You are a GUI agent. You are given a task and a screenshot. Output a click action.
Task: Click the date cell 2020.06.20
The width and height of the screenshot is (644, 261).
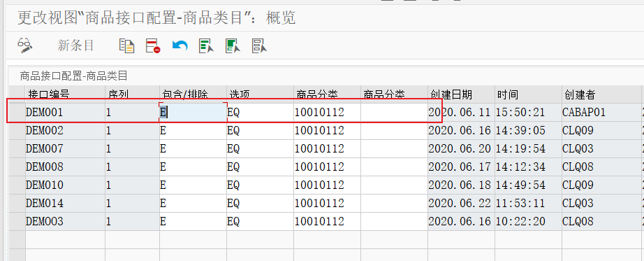pyautogui.click(x=461, y=148)
